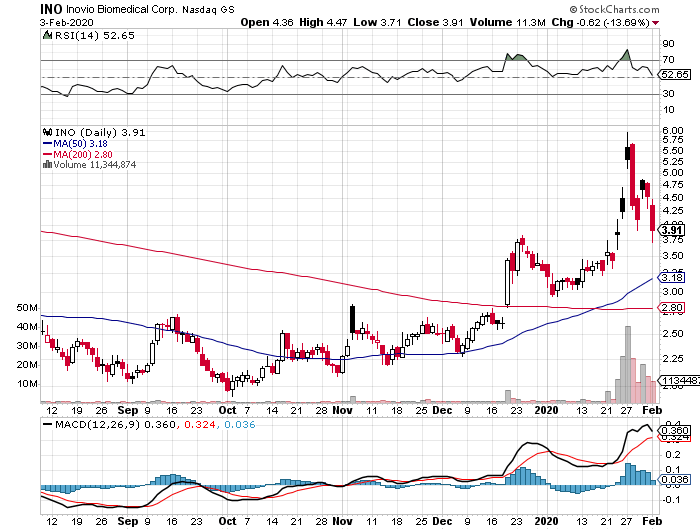Click the Feb marker below the MACD panel
The width and height of the screenshot is (700, 530).
653,521
